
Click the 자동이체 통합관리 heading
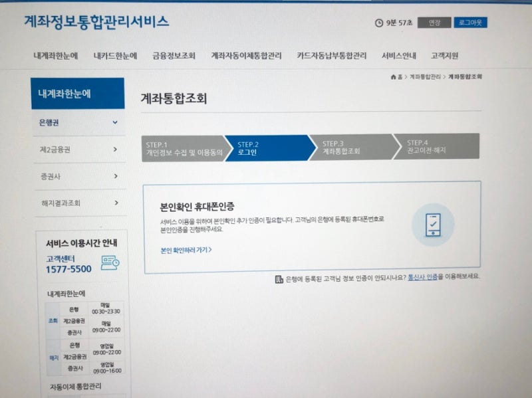pyautogui.click(x=75, y=387)
